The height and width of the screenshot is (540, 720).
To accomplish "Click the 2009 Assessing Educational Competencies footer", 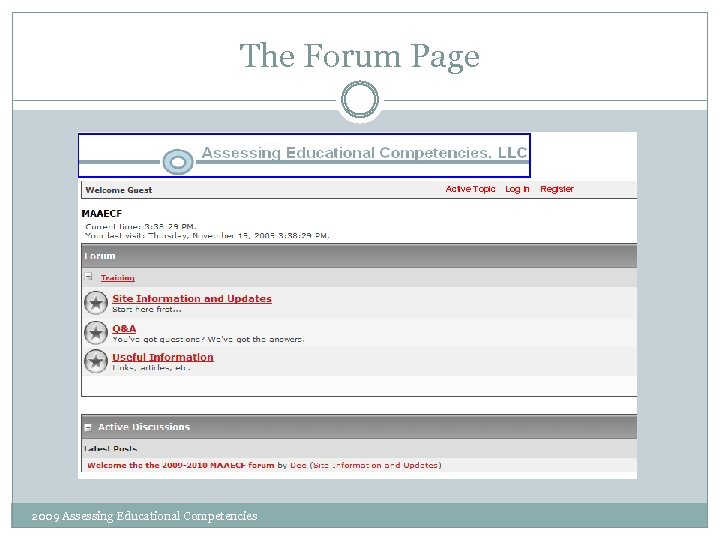I will point(144,516).
